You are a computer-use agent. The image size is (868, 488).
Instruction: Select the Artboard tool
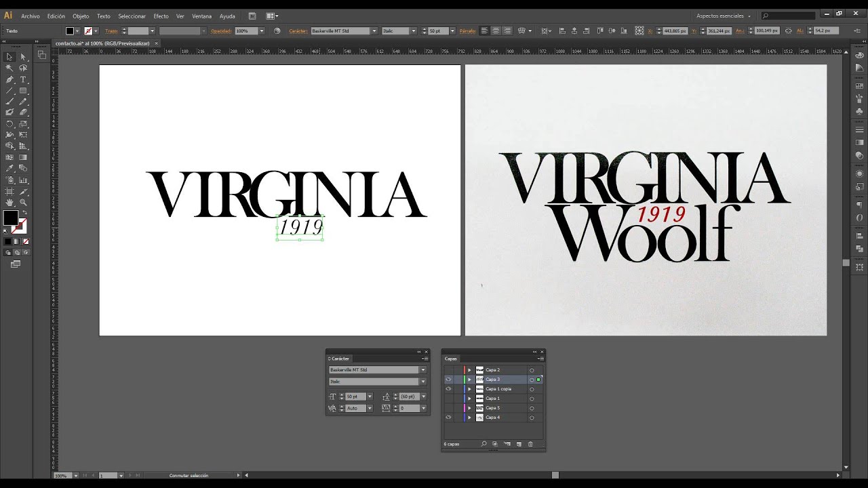pos(9,191)
